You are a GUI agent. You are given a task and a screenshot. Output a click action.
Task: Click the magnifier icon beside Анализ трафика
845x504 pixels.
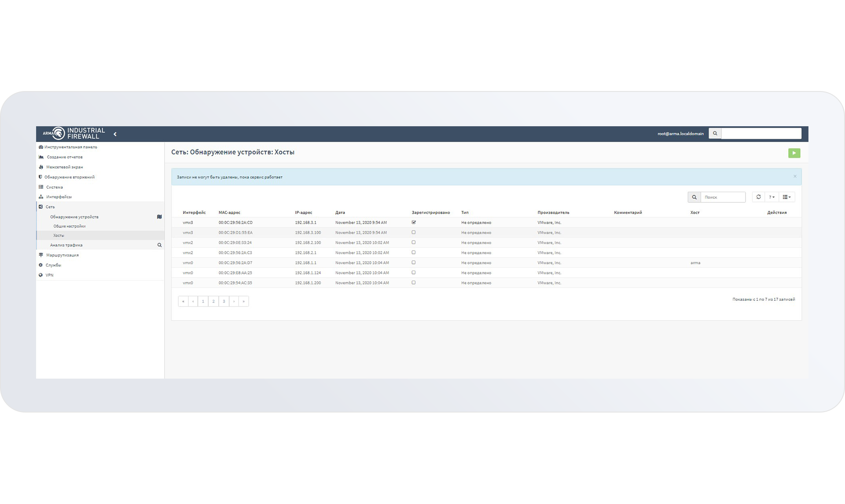tap(159, 245)
